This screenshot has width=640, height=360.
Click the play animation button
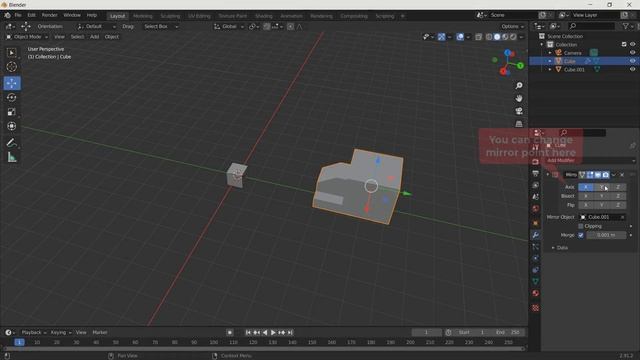pos(273,333)
